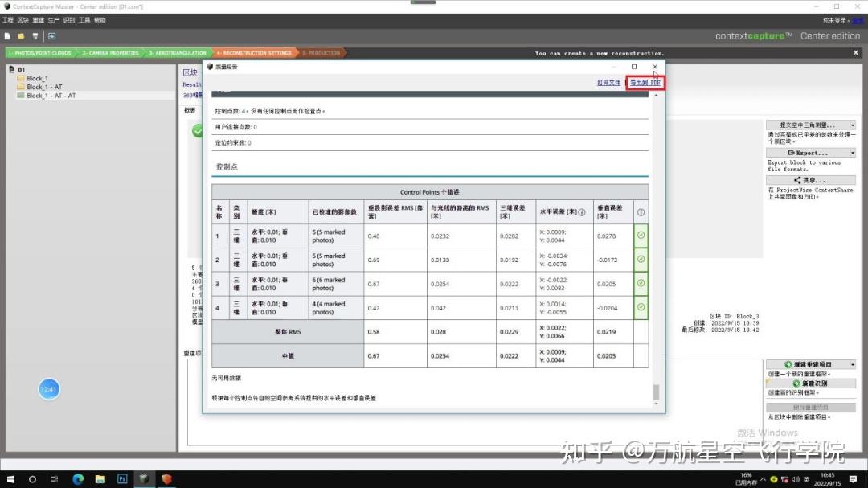Open Photoshop from the taskbar

point(122,478)
